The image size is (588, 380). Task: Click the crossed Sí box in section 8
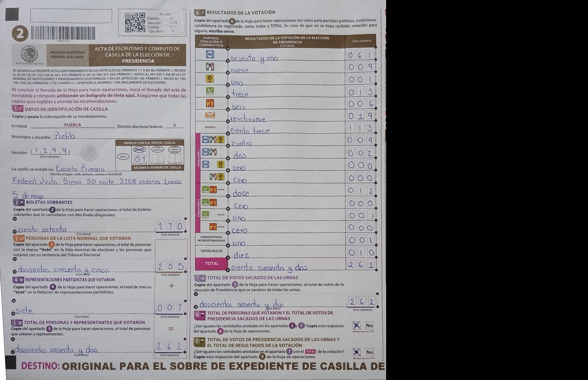(356, 325)
